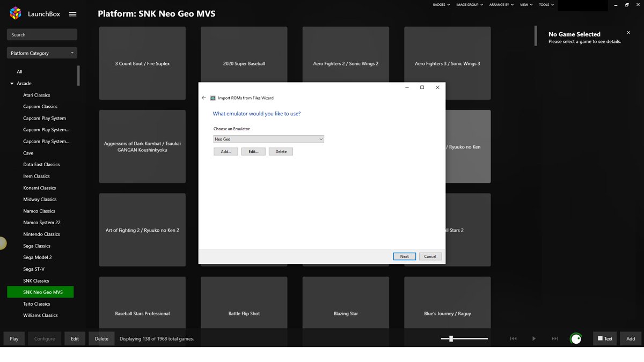Open the Image Group dropdown menu

(x=469, y=5)
